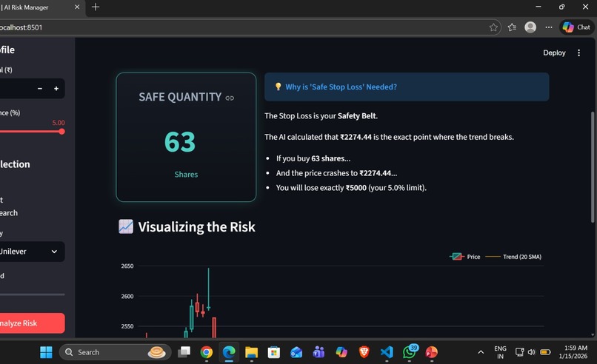The image size is (597, 364).
Task: Switch to Microsoft Edge in taskbar
Action: coord(229,352)
